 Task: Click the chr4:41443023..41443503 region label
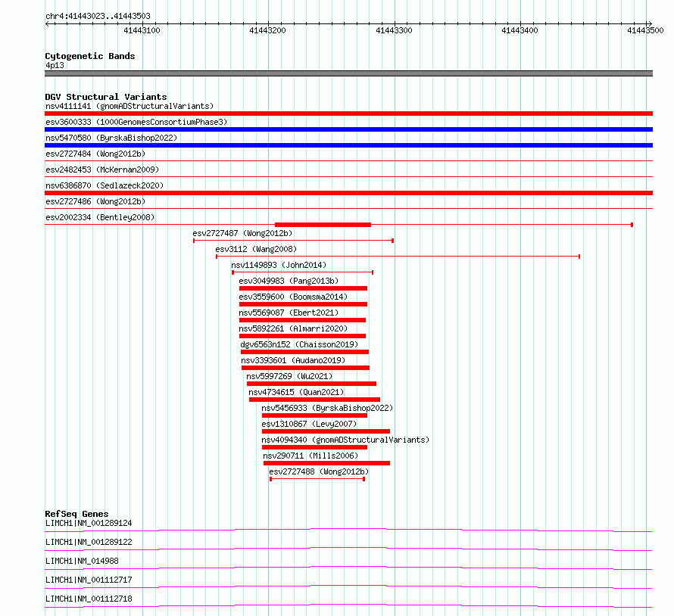click(98, 16)
